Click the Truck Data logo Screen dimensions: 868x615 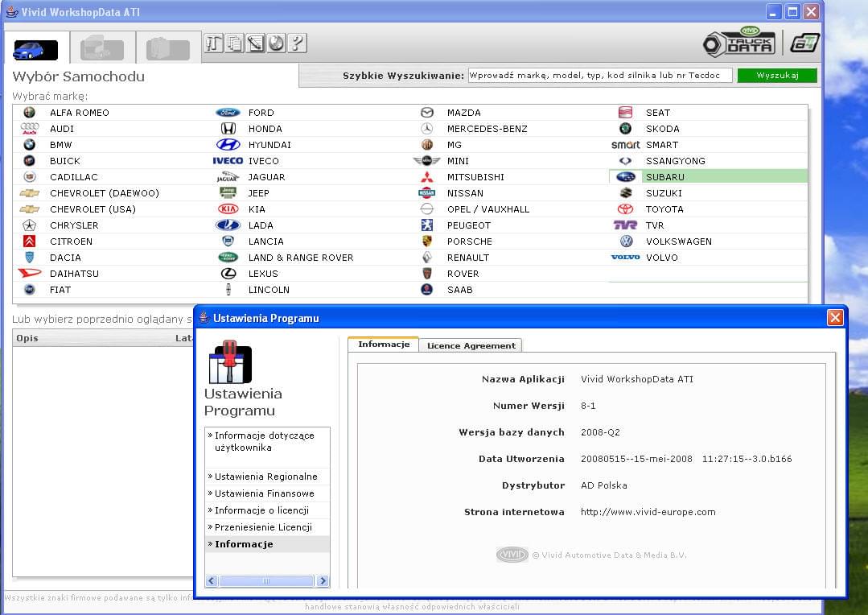coord(739,42)
